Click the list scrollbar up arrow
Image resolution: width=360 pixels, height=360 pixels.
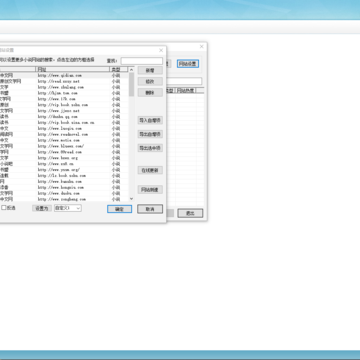tap(131, 70)
